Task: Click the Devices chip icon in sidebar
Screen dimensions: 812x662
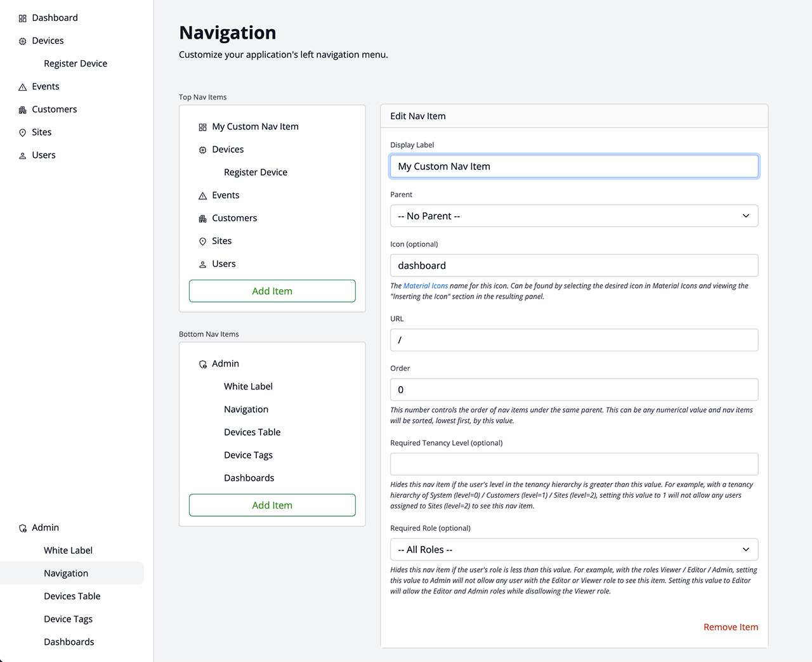Action: [x=23, y=41]
